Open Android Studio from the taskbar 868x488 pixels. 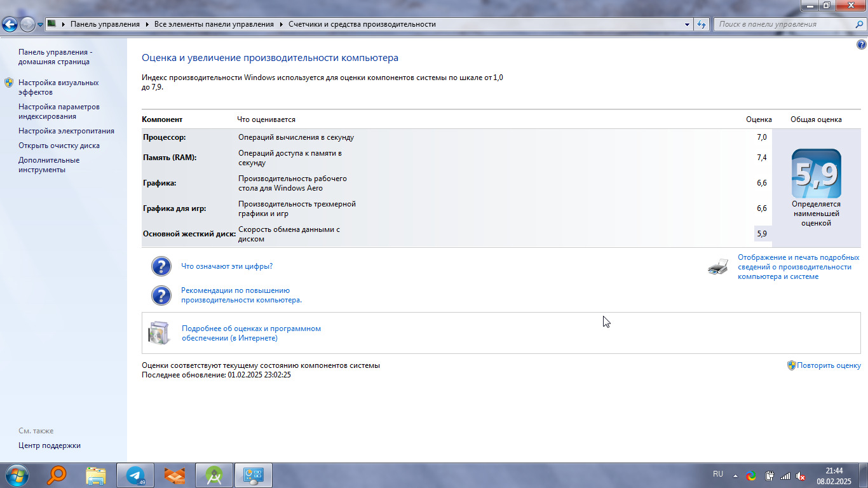click(214, 475)
